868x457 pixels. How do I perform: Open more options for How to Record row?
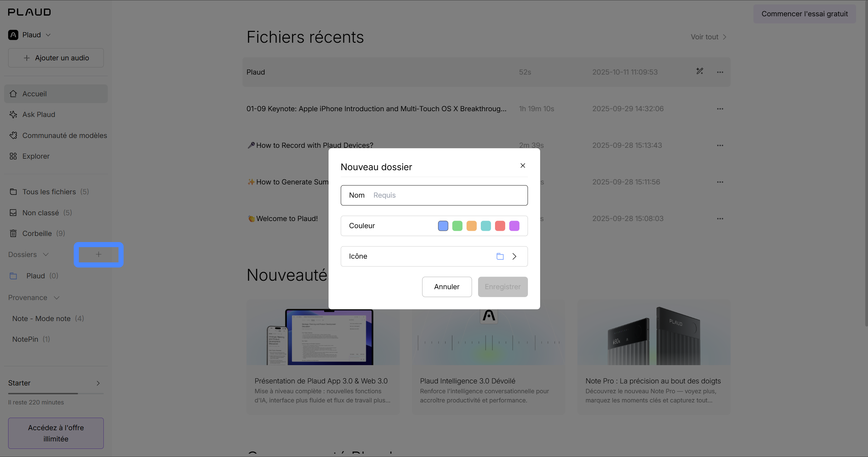720,145
